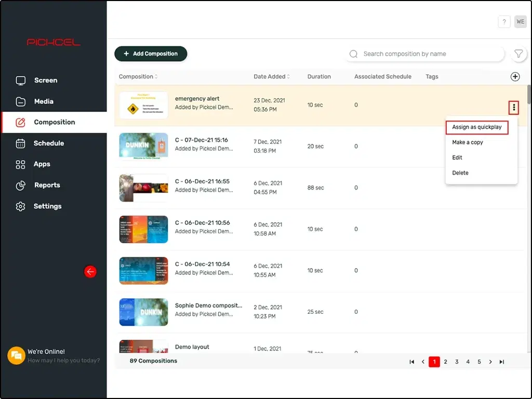Open three-dot menu for emergency alert
Screen dimensions: 532x399
pos(514,108)
